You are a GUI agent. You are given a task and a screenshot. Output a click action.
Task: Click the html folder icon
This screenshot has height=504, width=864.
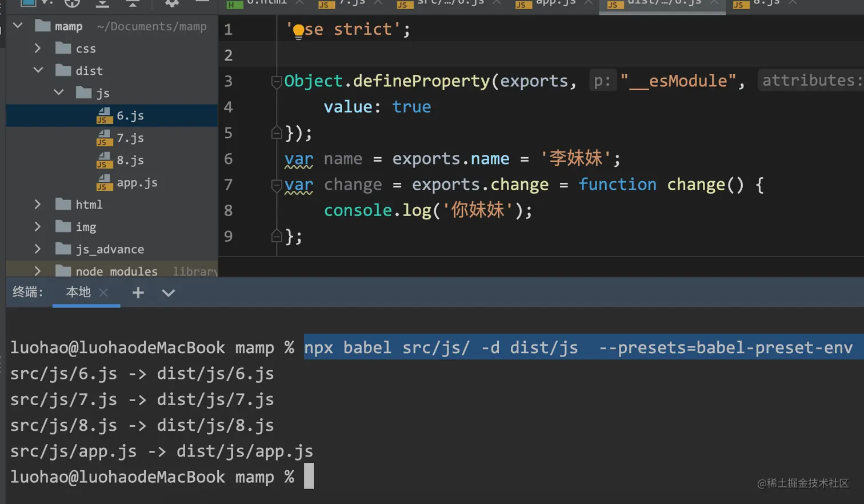click(x=63, y=204)
